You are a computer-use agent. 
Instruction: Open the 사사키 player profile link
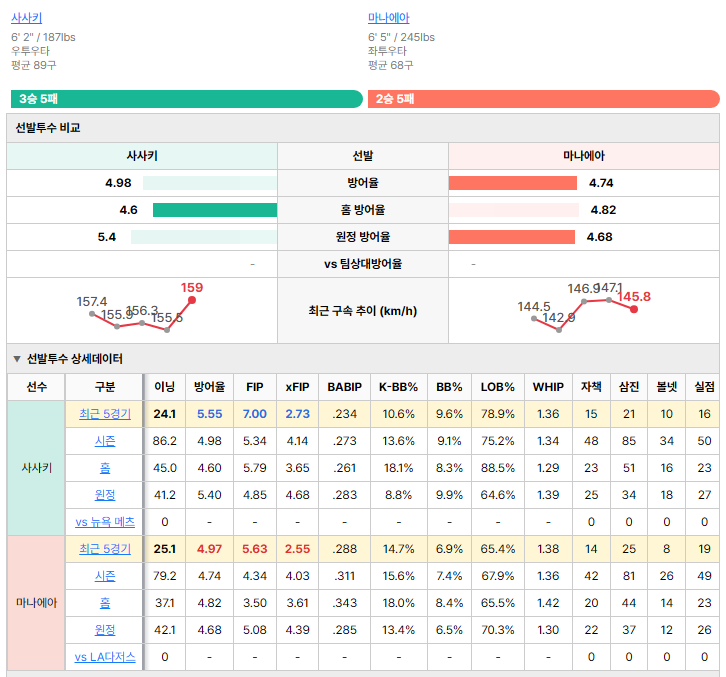click(x=26, y=18)
